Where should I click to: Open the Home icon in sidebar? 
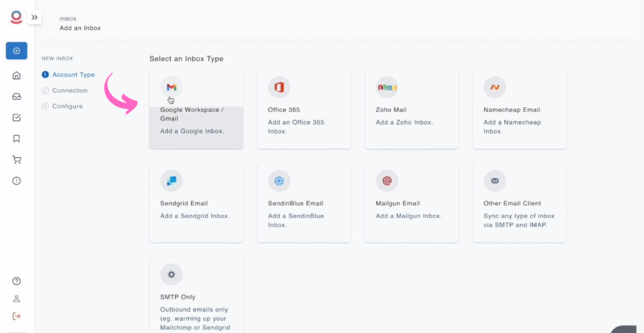(x=16, y=75)
